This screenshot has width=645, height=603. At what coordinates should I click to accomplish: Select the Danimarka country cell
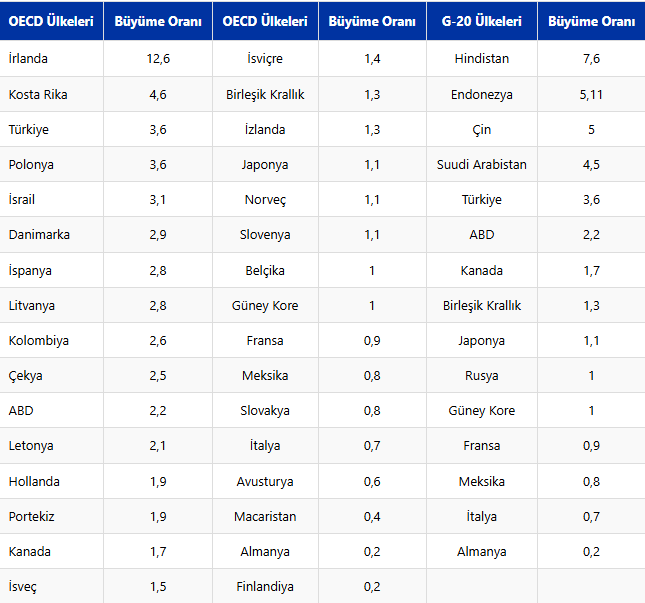[x=39, y=235]
